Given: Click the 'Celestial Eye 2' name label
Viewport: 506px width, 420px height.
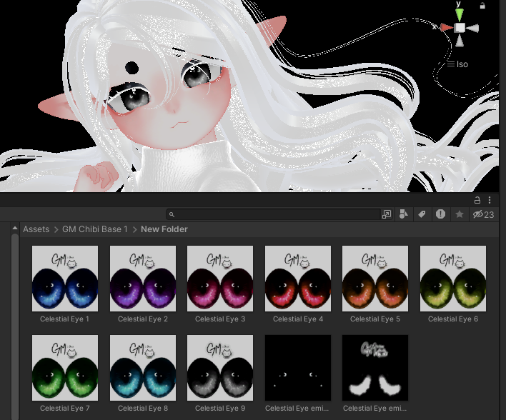Looking at the screenshot, I should (x=143, y=319).
